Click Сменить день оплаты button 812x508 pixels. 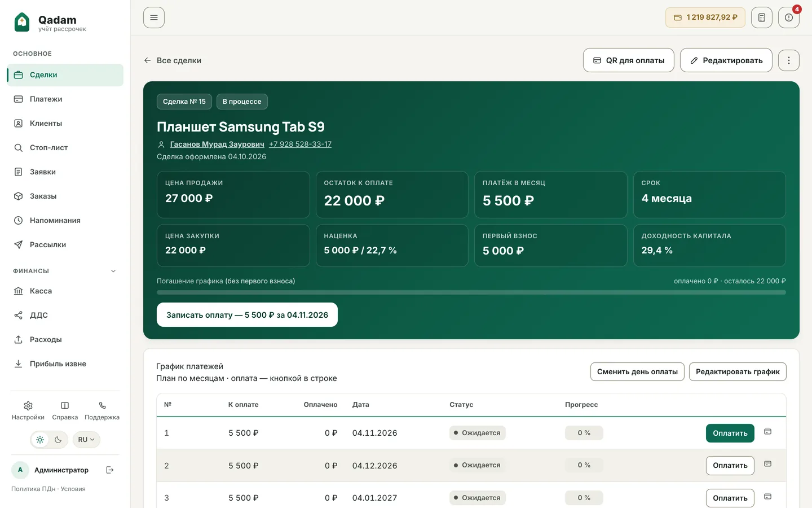pyautogui.click(x=637, y=372)
